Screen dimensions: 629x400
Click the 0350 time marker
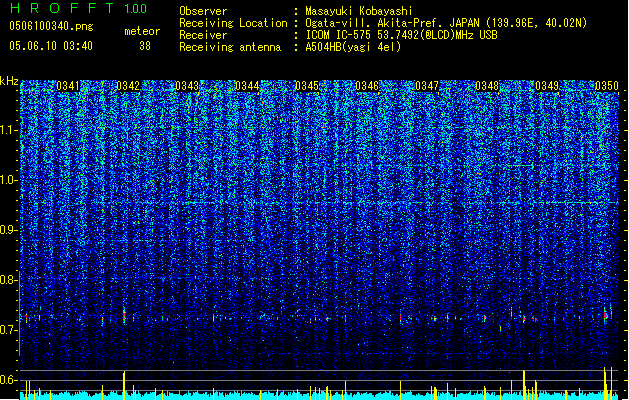pyautogui.click(x=607, y=86)
